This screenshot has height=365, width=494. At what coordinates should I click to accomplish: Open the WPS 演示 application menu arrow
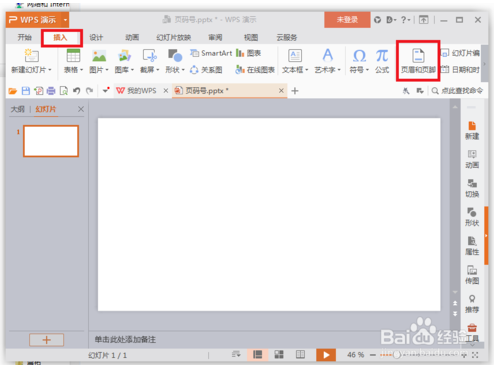(x=65, y=20)
